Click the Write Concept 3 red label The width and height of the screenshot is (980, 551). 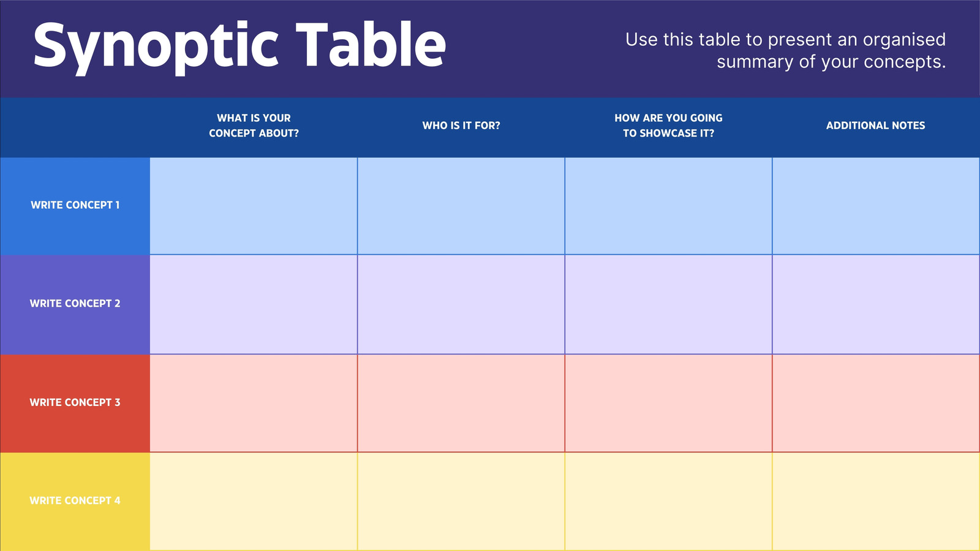point(75,403)
